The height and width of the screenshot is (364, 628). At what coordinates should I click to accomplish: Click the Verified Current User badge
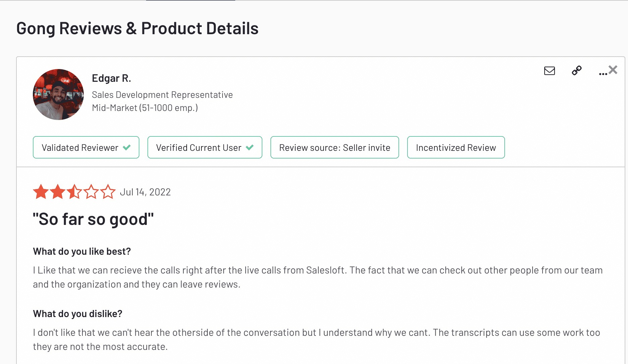coord(205,147)
